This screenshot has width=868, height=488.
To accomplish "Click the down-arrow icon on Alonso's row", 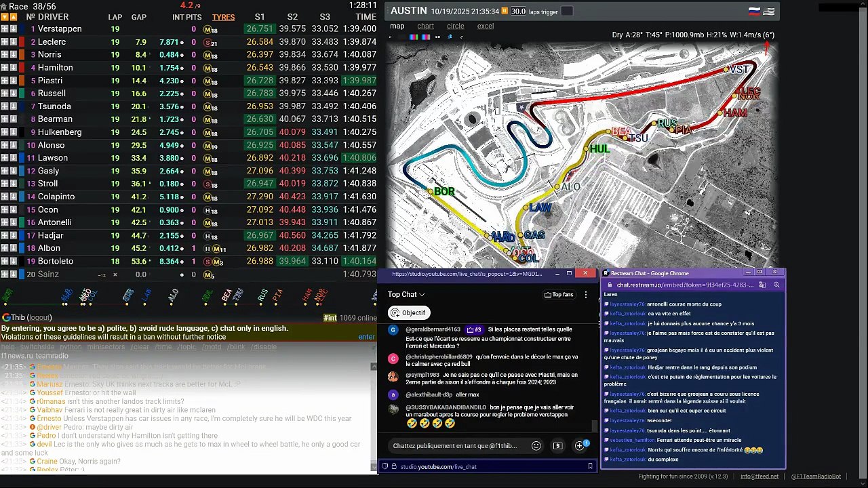I will point(13,145).
